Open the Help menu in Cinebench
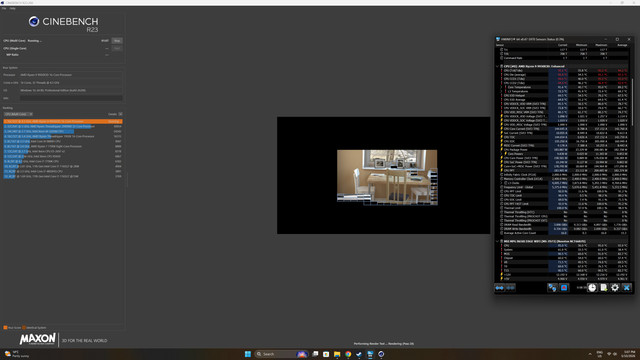Viewport: 640px width, 360px height. coord(13,8)
